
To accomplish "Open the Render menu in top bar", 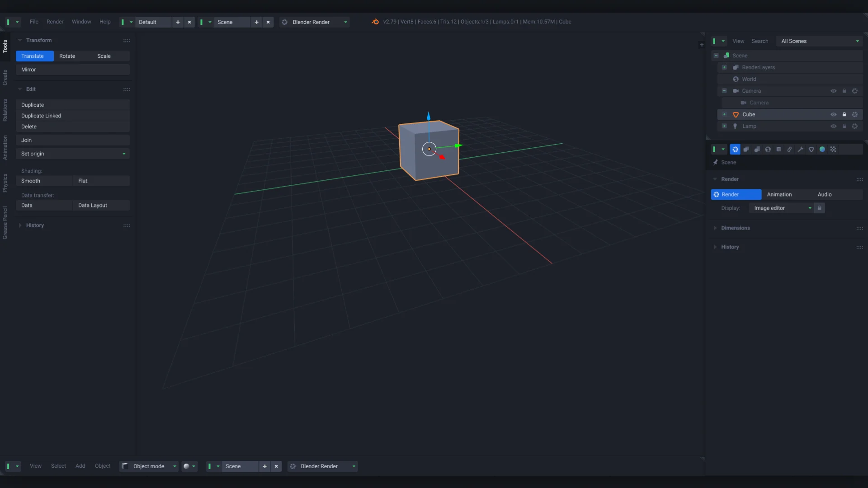I will coord(55,22).
